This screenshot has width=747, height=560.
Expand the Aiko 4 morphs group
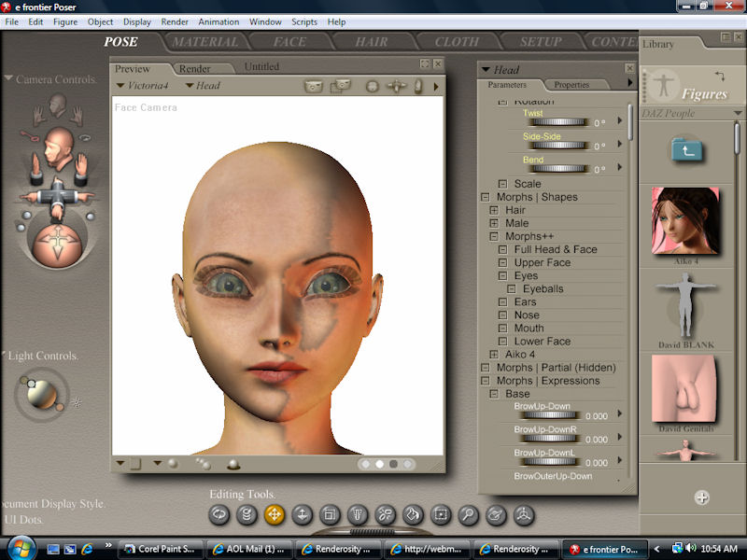point(493,355)
